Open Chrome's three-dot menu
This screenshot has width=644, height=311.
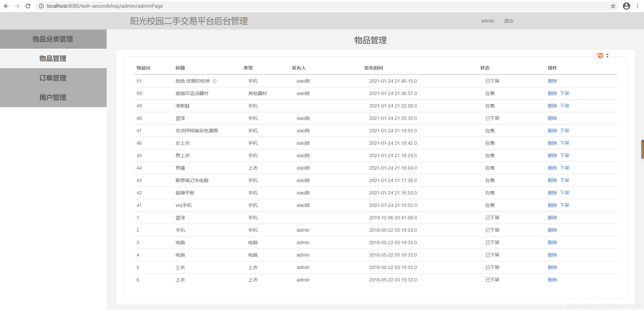(638, 6)
